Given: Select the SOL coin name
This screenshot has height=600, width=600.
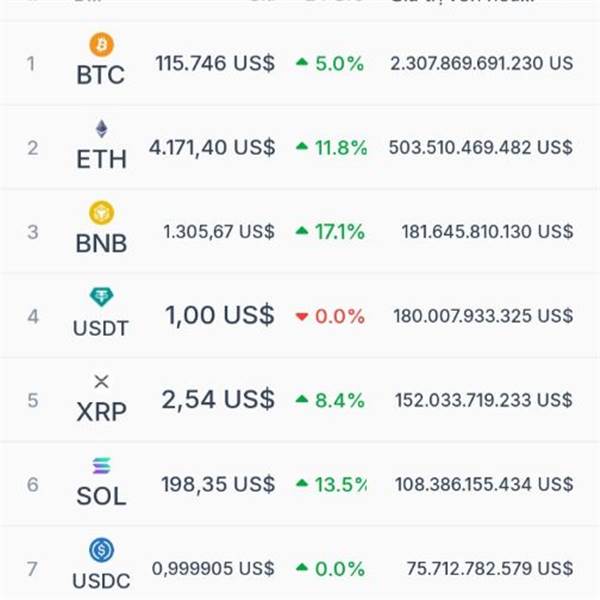Looking at the screenshot, I should pyautogui.click(x=101, y=496).
